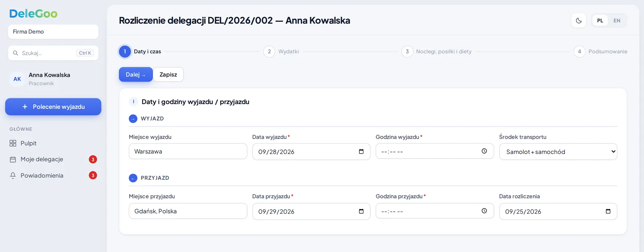The image size is (644, 252).
Task: Click the Godzina wyjazdu time field
Action: click(x=435, y=151)
